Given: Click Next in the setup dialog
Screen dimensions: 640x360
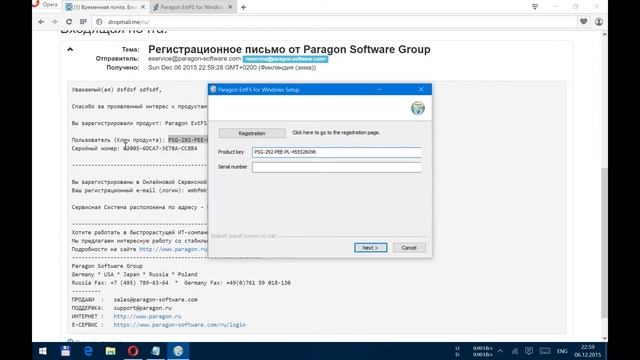Looking at the screenshot, I should point(371,248).
